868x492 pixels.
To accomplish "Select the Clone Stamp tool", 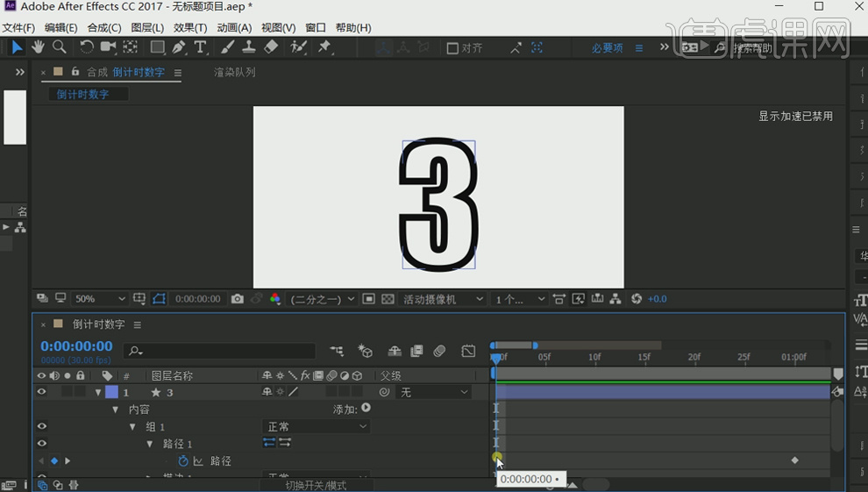I will click(249, 47).
